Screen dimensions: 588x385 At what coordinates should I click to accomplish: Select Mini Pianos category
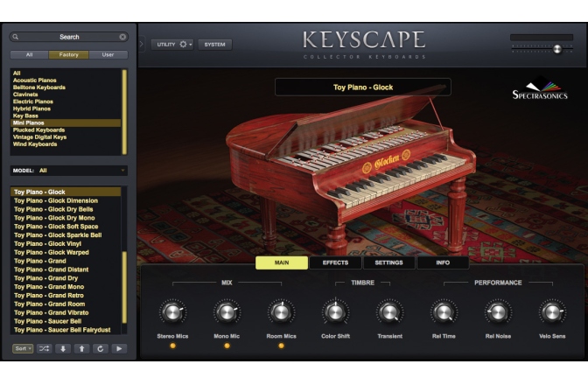(x=66, y=123)
